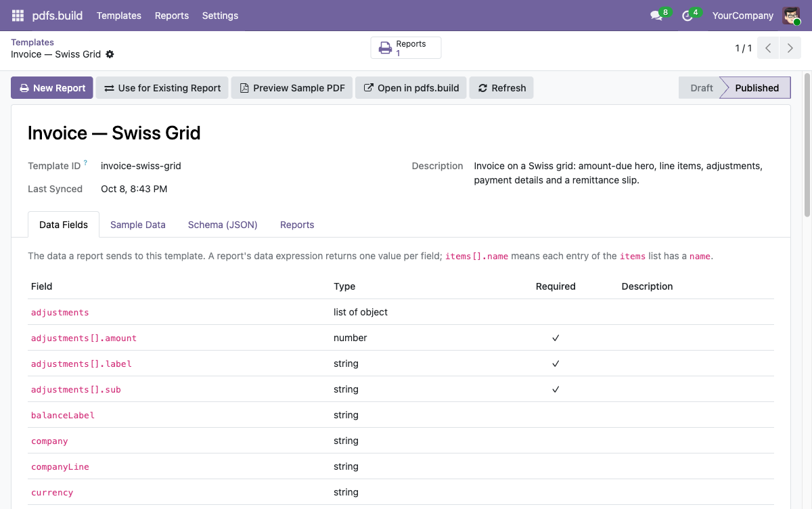Toggle Required check for adjustments[].label
812x509 pixels.
pos(556,363)
